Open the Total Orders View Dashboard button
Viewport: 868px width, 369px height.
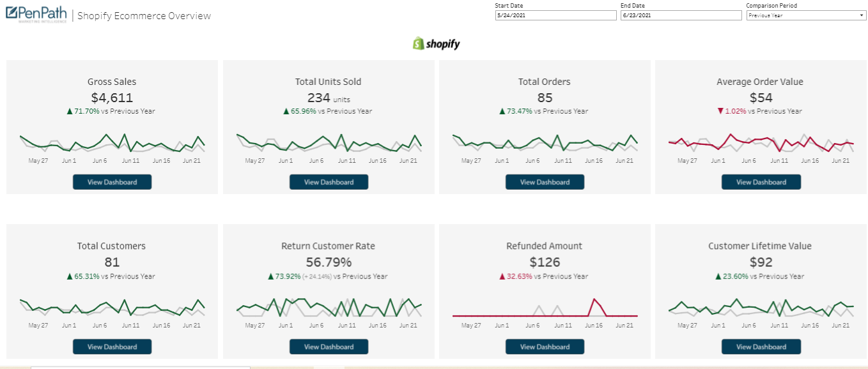(x=545, y=182)
